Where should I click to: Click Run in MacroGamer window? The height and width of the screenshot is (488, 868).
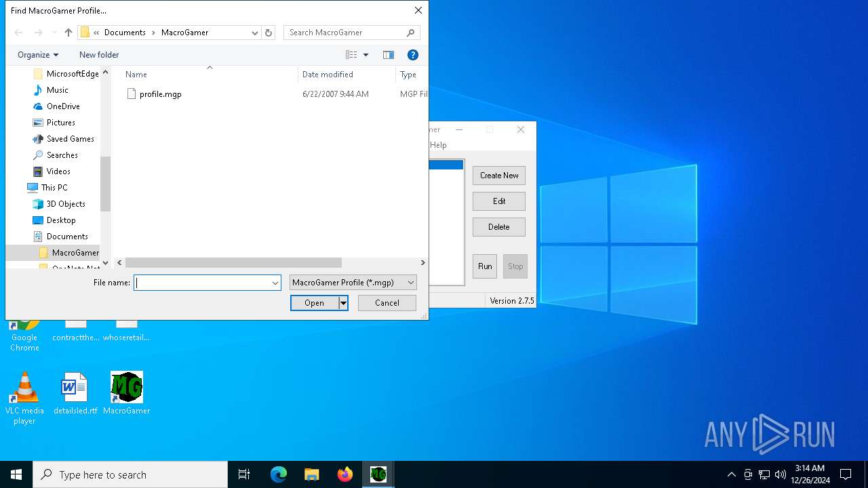pos(485,266)
